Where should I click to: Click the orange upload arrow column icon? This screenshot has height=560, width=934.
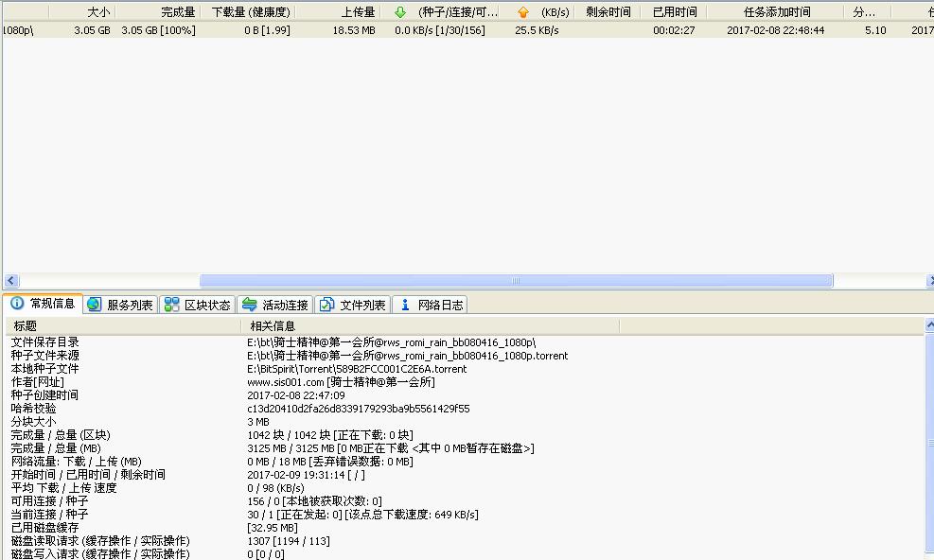pos(523,12)
